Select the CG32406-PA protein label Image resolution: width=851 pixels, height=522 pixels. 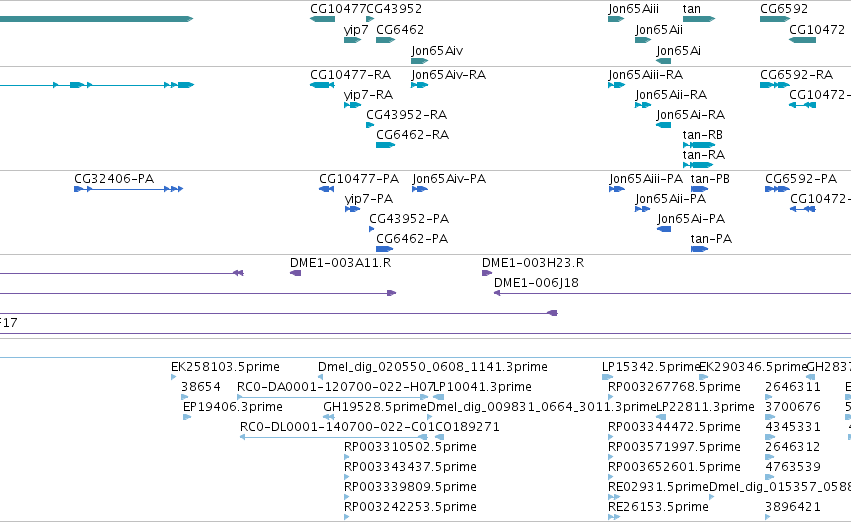114,179
